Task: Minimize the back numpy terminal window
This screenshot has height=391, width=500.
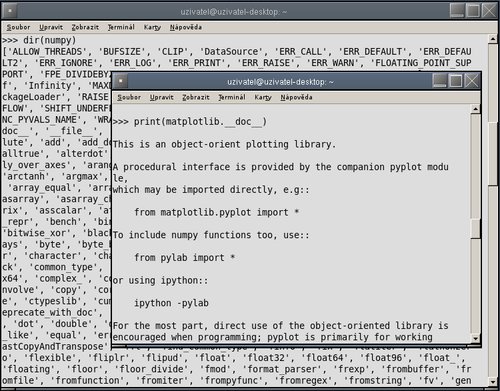Action: 457,11
